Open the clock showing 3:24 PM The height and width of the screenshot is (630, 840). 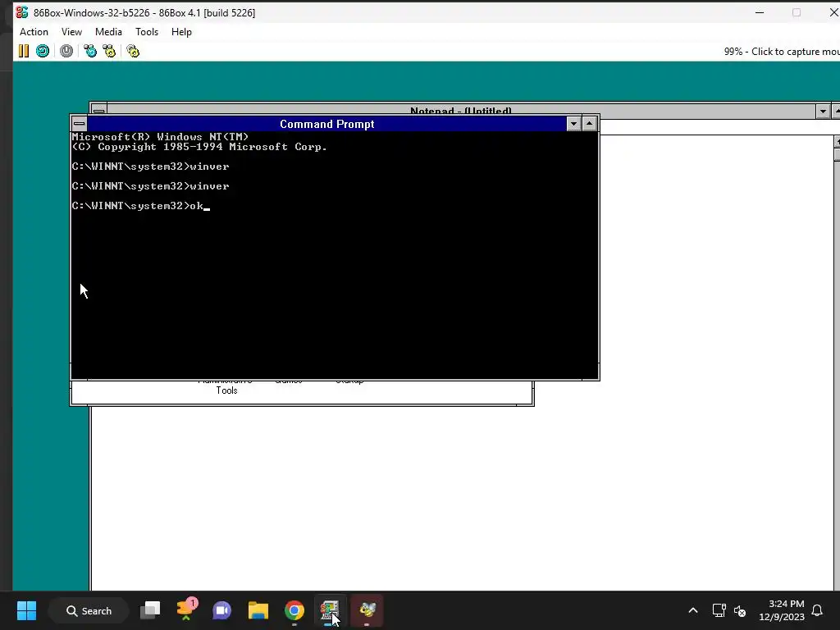click(782, 610)
